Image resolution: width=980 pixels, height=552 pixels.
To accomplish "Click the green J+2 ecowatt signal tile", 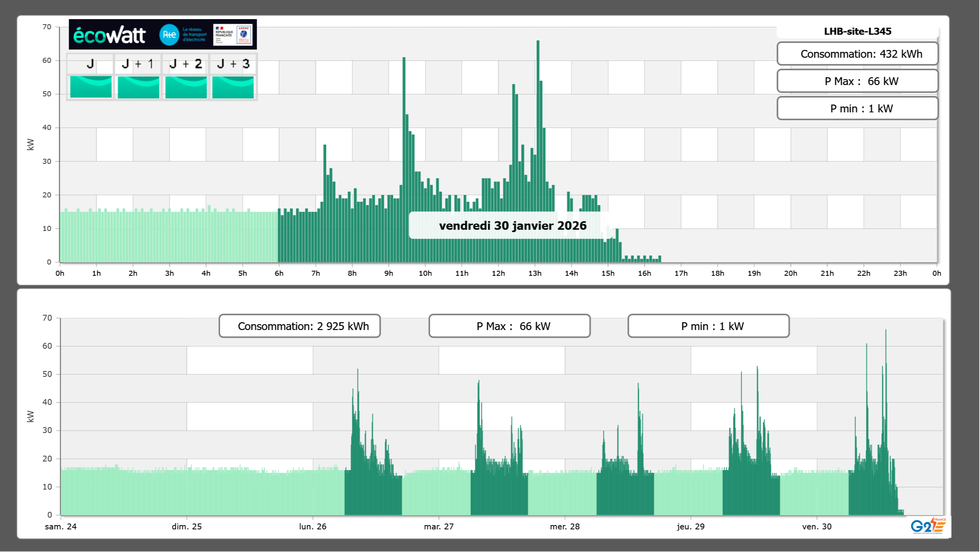I will [x=186, y=87].
